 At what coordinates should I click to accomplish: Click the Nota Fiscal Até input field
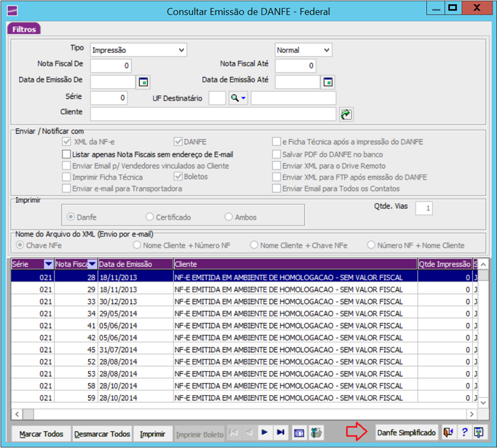[x=296, y=66]
